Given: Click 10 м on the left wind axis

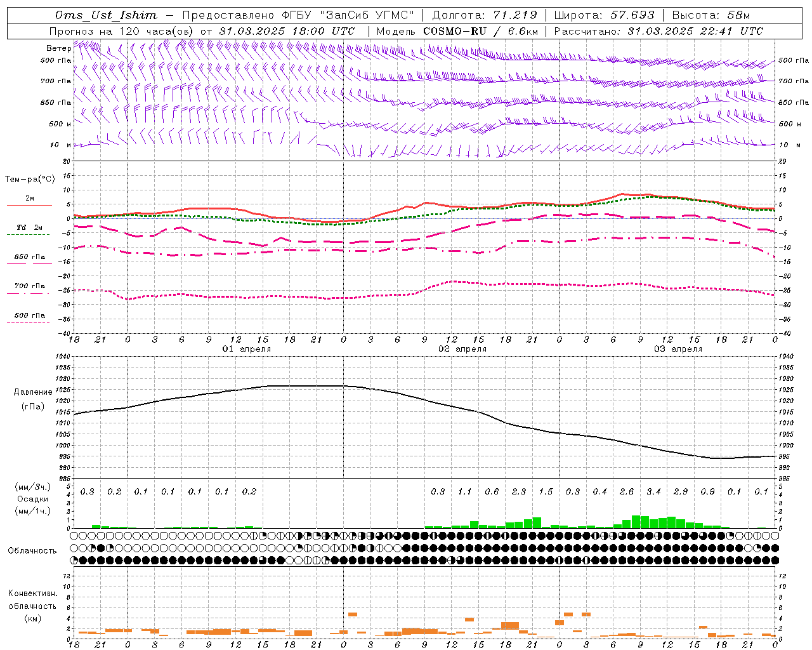Looking at the screenshot, I should point(61,145).
